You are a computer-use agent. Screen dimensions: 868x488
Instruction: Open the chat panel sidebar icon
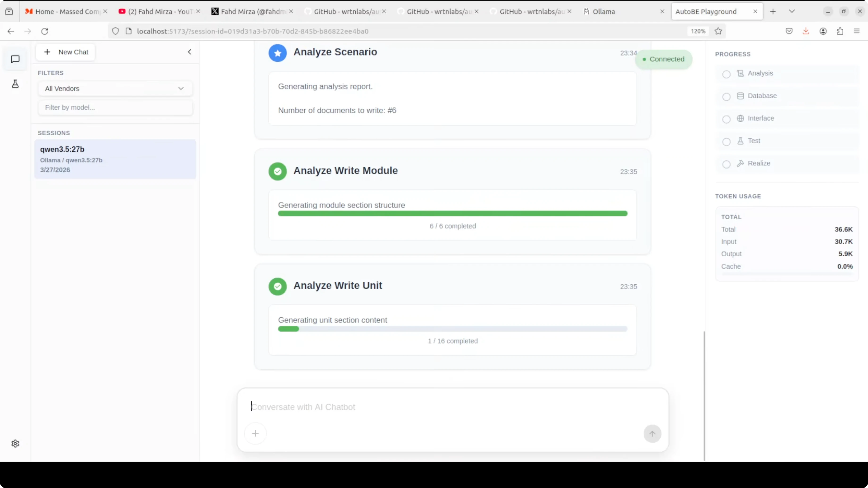click(15, 59)
